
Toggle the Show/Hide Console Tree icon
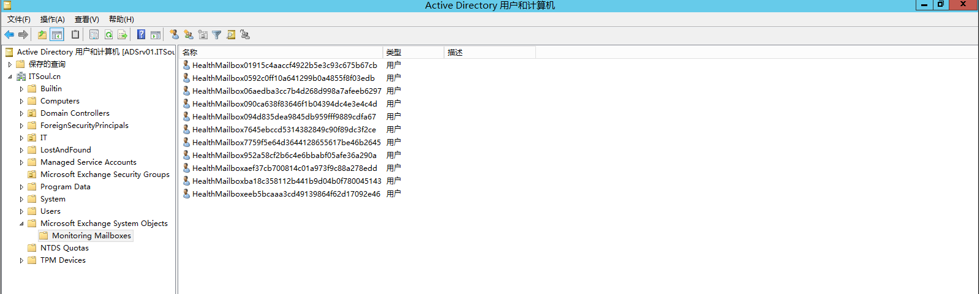[x=57, y=35]
